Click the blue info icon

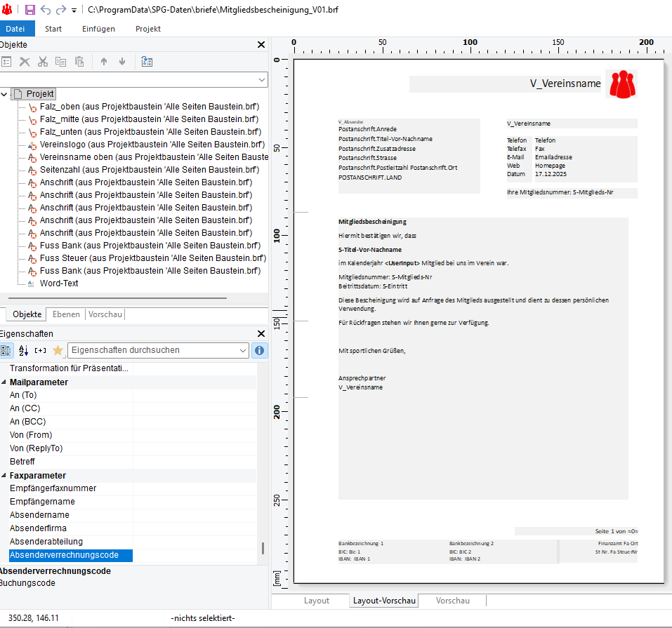260,350
